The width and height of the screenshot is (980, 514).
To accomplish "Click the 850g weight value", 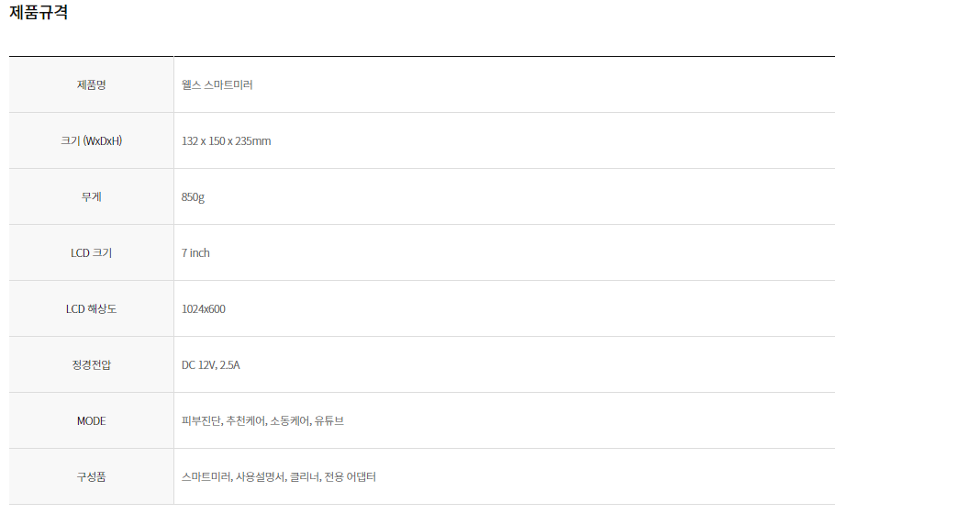I will tap(194, 197).
